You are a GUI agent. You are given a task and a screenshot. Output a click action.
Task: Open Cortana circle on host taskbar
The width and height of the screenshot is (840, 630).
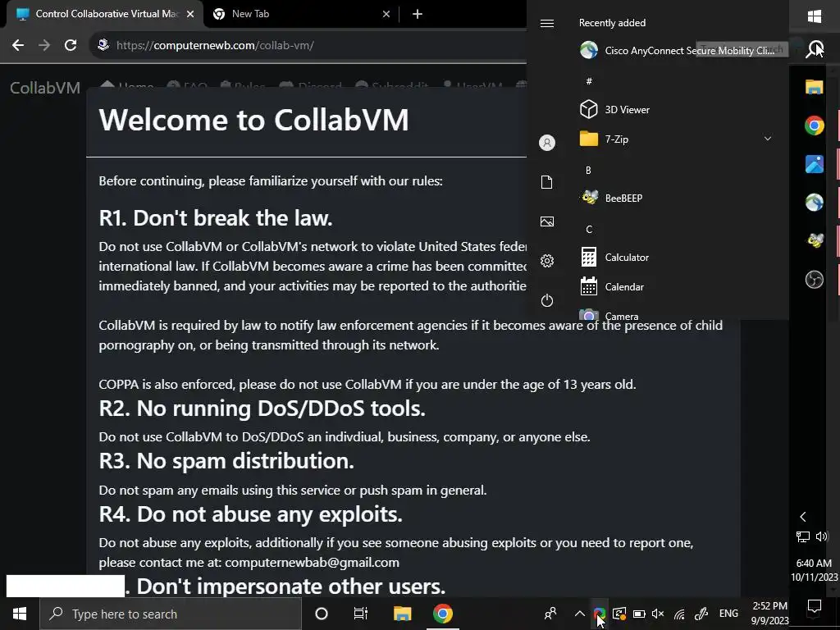coord(322,614)
